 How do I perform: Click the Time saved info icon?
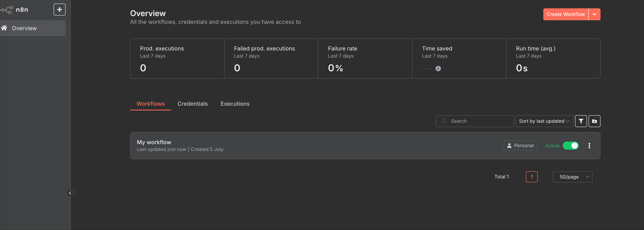pos(438,69)
